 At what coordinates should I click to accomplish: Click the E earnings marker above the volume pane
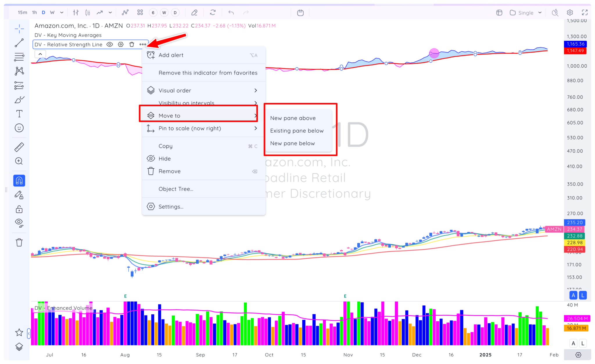pos(125,296)
